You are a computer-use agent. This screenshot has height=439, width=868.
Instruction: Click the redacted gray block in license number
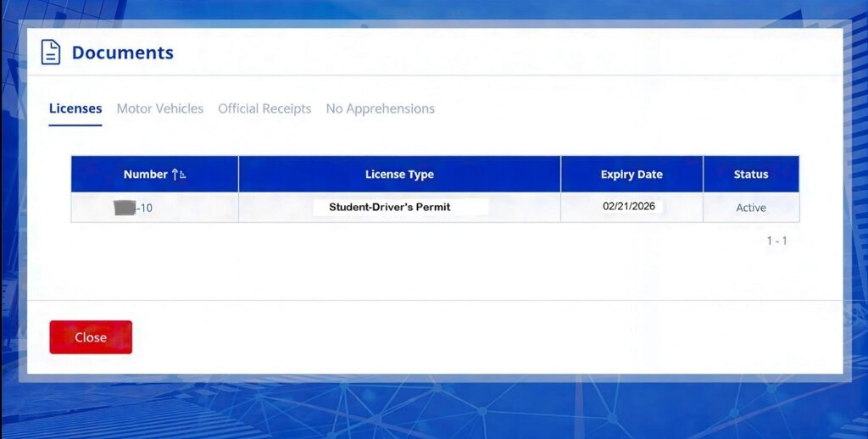(x=125, y=208)
